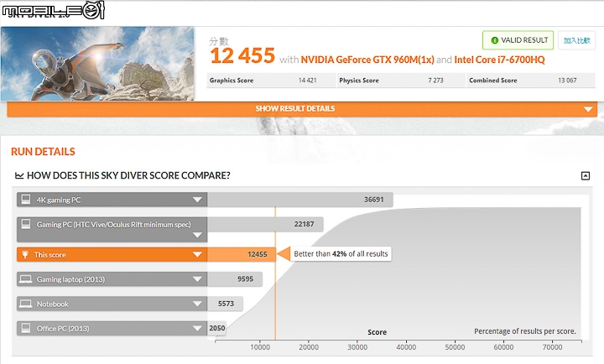Click the VALID RESULT badge

(518, 40)
